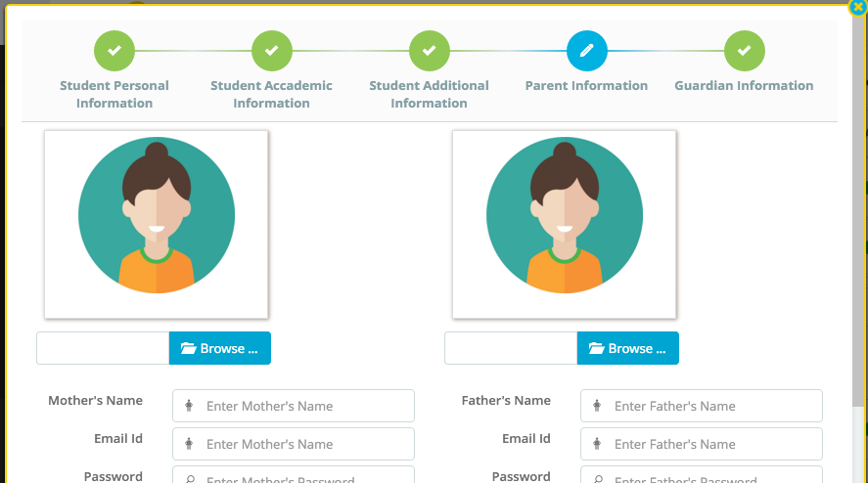Focus the Father's Name input field

(702, 406)
